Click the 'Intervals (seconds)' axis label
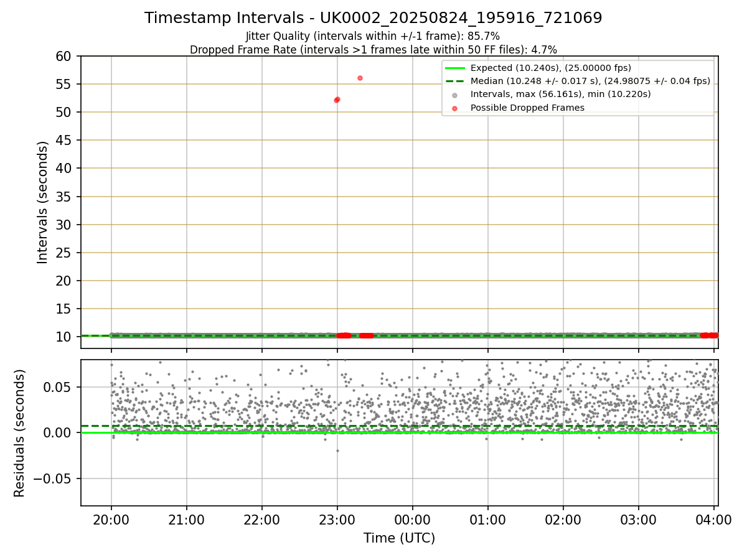The width and height of the screenshot is (747, 560). tap(43, 202)
